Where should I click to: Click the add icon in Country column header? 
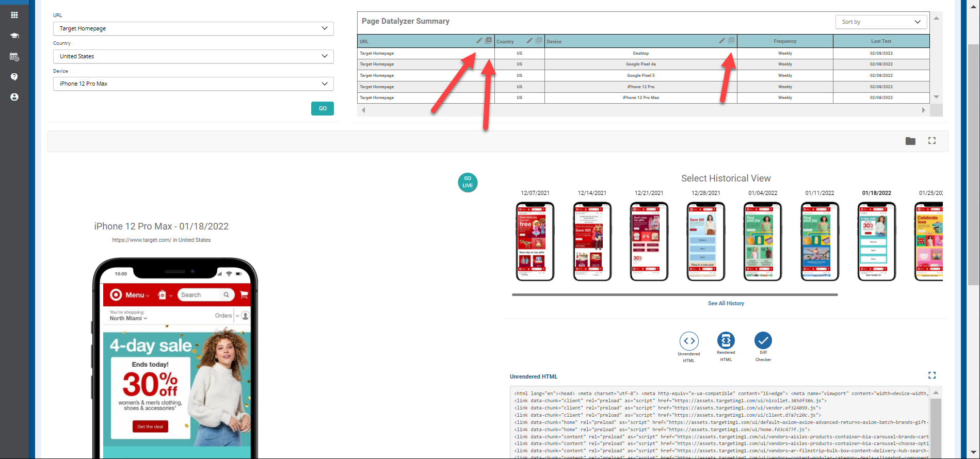[539, 40]
